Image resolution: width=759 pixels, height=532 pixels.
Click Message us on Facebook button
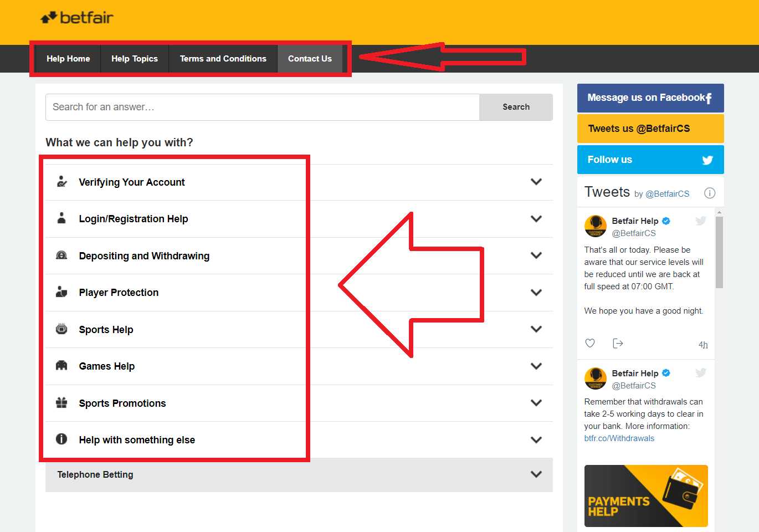click(x=650, y=98)
